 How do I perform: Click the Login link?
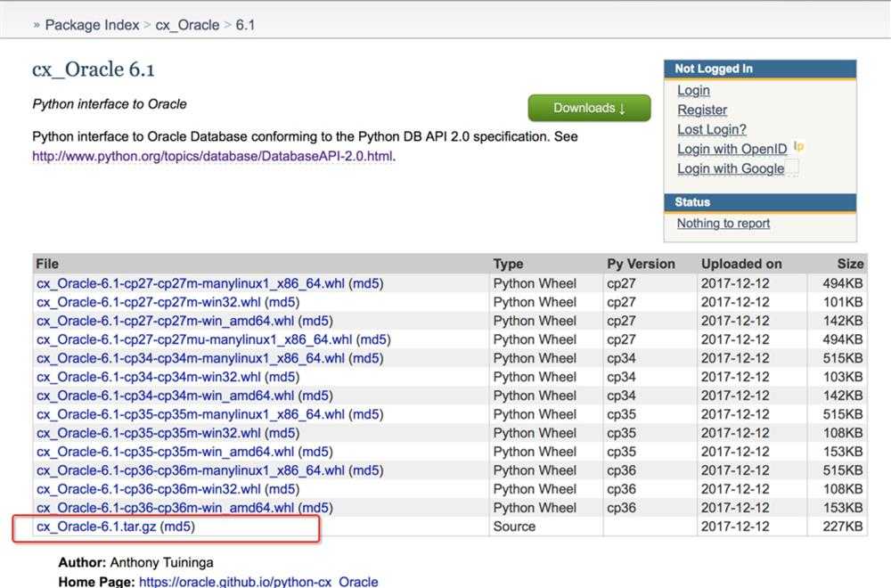693,90
